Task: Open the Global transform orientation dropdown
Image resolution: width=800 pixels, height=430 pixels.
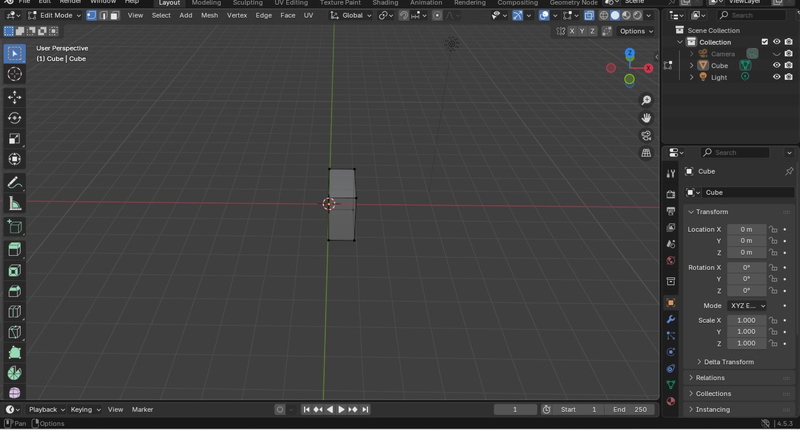Action: (x=352, y=16)
